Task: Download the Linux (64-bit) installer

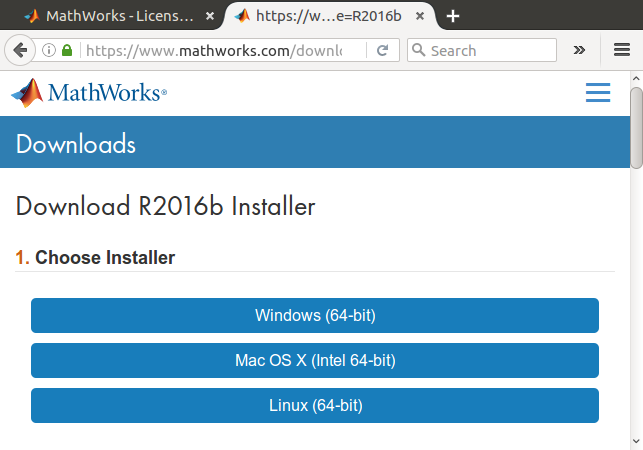Action: [315, 406]
